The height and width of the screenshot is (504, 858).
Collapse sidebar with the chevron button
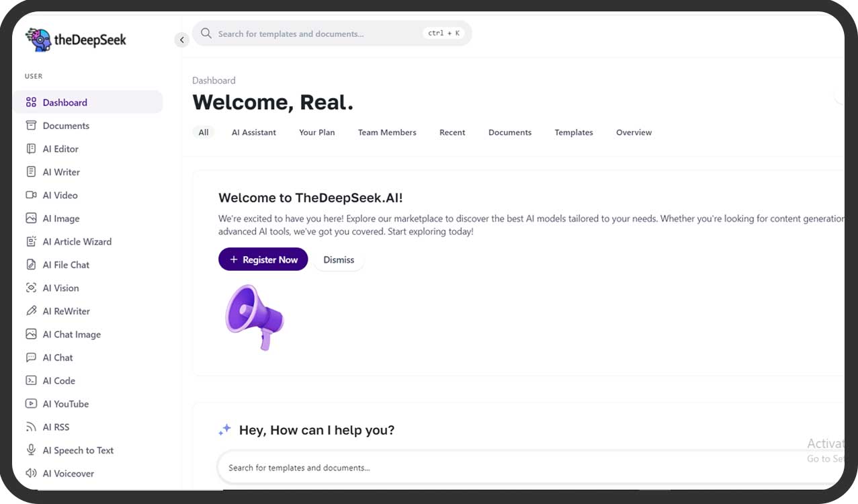pyautogui.click(x=181, y=40)
